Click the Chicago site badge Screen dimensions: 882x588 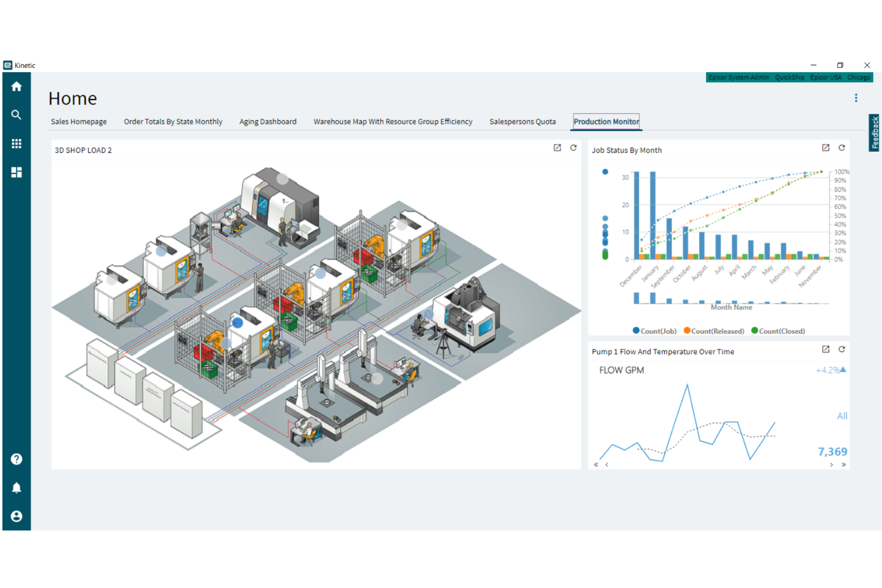coord(858,77)
